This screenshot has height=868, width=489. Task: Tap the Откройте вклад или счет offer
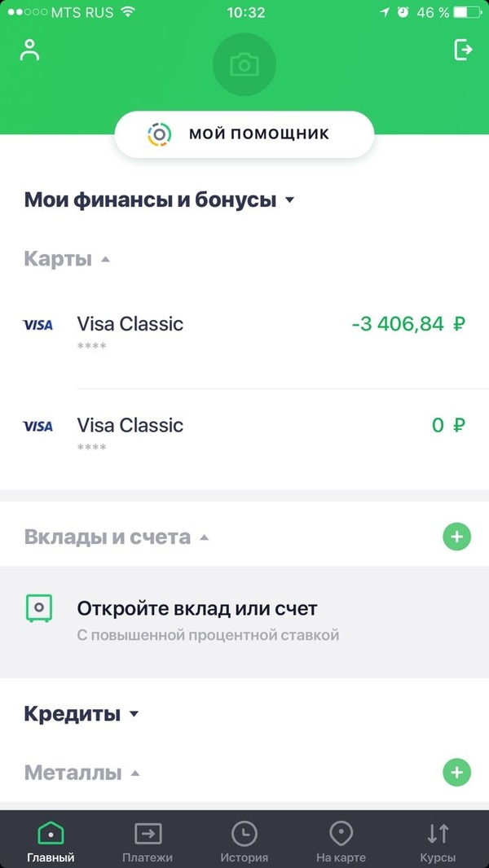196,619
